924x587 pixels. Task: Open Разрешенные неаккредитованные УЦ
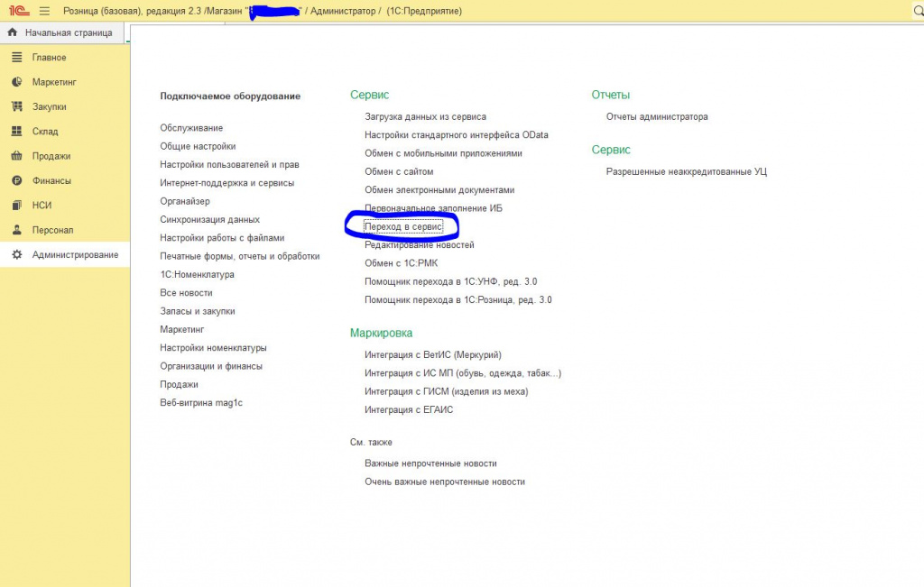click(x=686, y=171)
